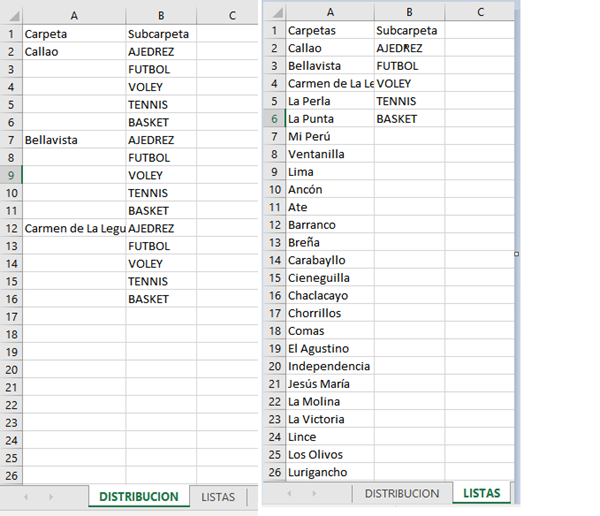This screenshot has width=600, height=516.
Task: Select TENNIS in row 10 of left sheet
Action: (x=161, y=193)
